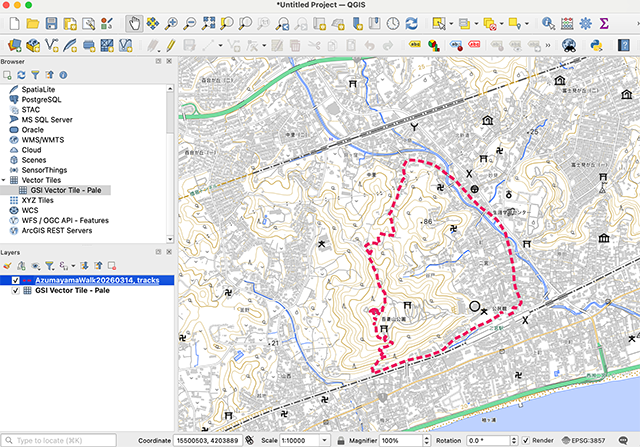Click the EPSG:3857 CRS button

point(584,440)
